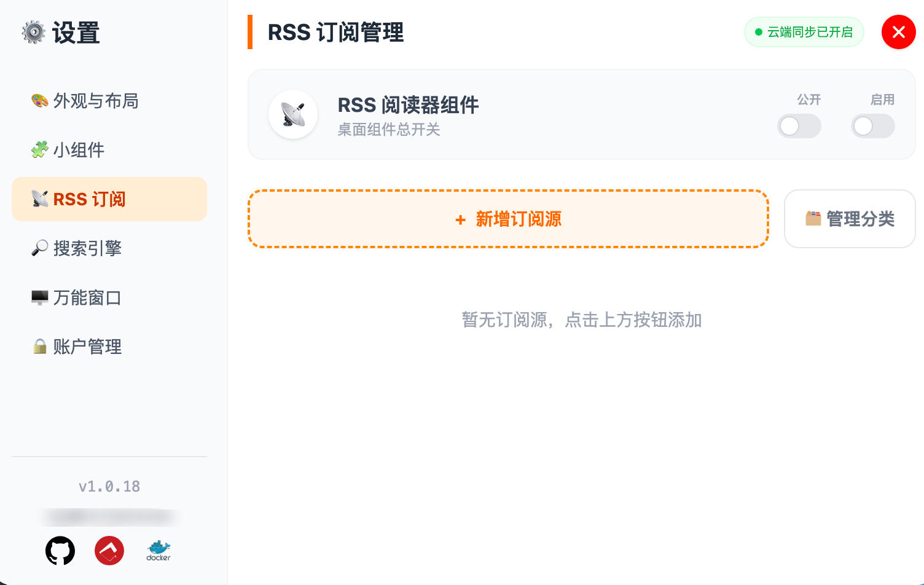
Task: Close the settings panel with red X
Action: pyautogui.click(x=898, y=32)
